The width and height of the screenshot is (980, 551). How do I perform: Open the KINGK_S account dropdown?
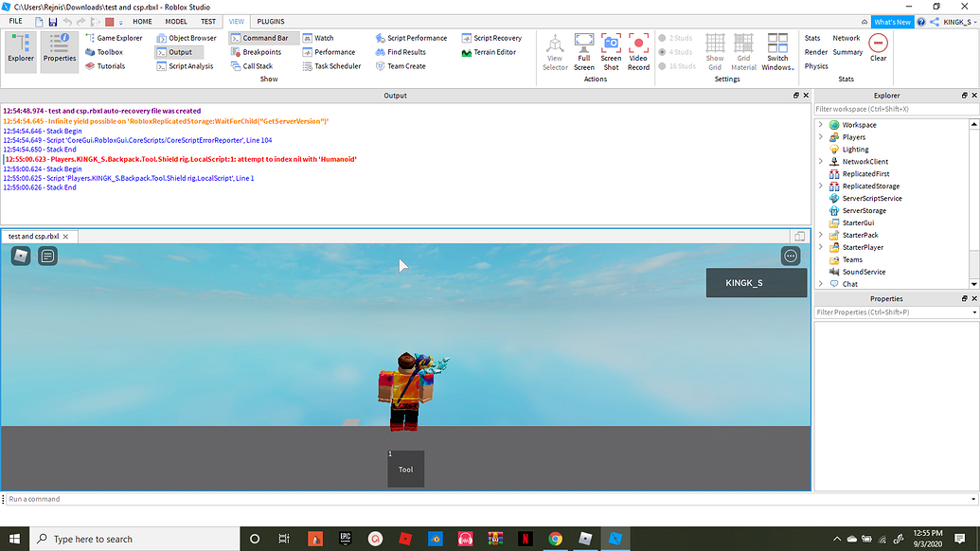tap(960, 22)
